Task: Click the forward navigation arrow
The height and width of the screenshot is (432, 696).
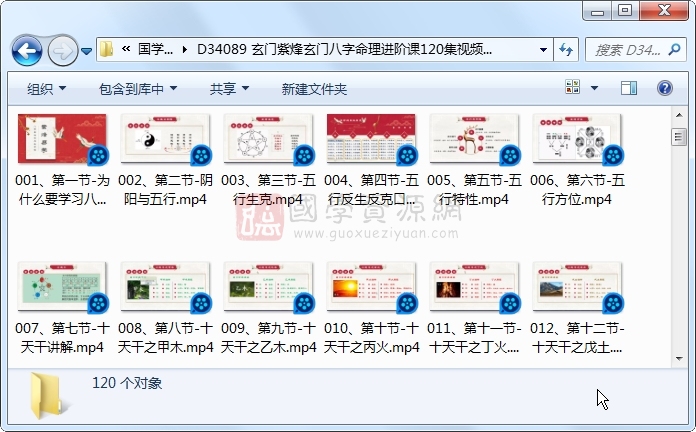Action: [x=63, y=51]
